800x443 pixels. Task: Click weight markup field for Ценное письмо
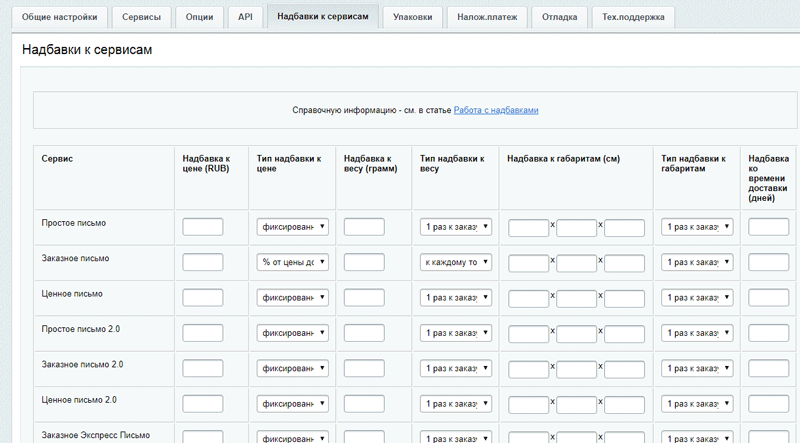(364, 298)
